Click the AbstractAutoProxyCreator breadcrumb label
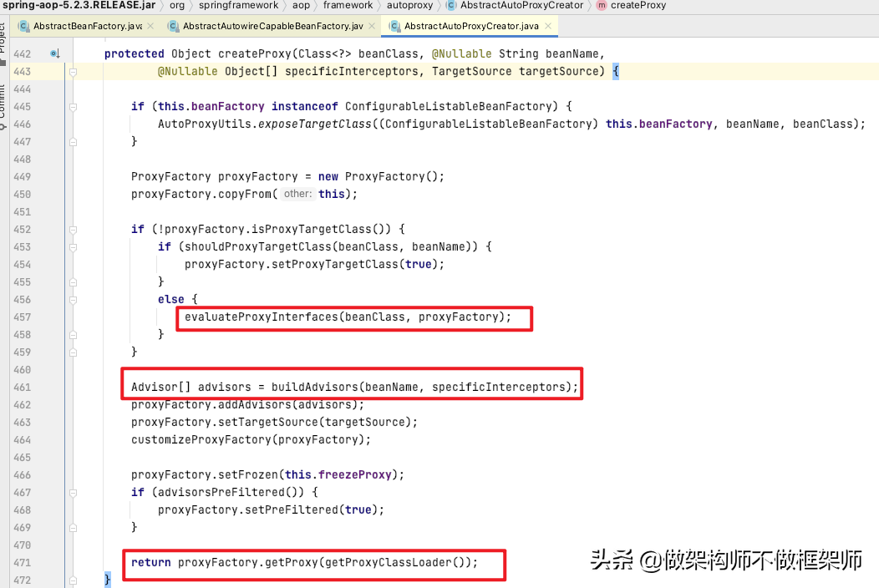Screen dimensions: 879x588 pyautogui.click(x=522, y=5)
